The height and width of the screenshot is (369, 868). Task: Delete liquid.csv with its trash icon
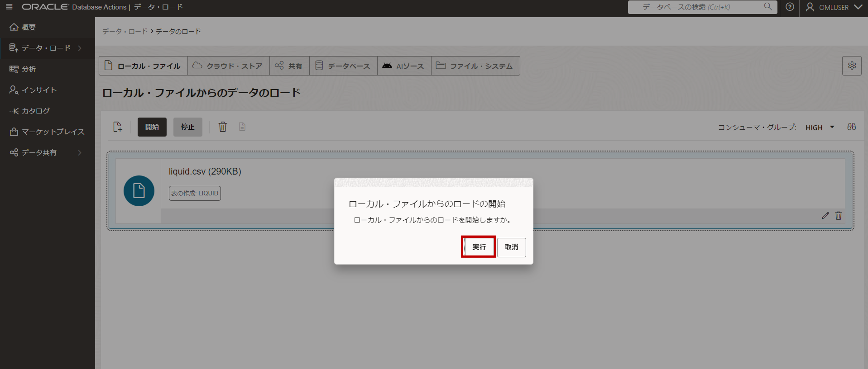pyautogui.click(x=838, y=216)
